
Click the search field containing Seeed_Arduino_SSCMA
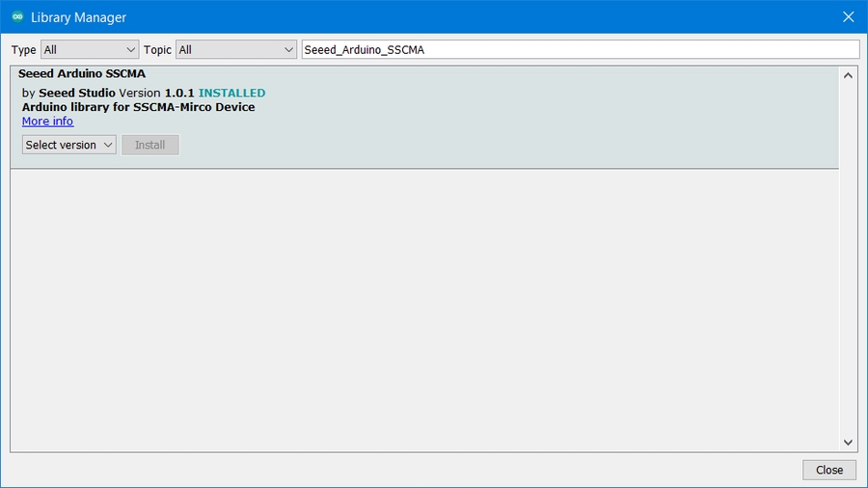coord(579,49)
